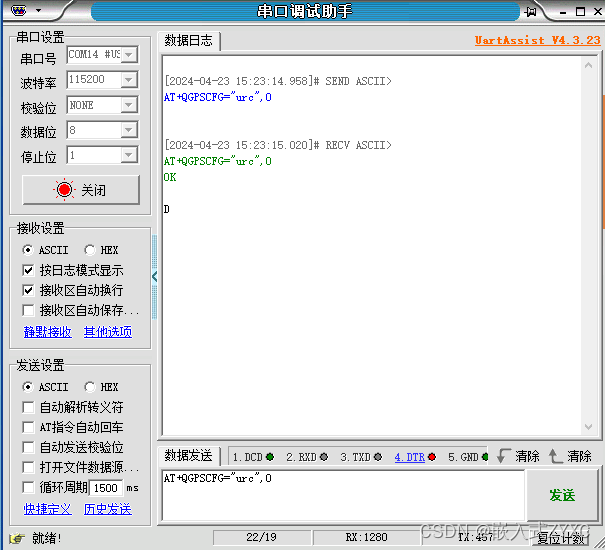Expand the 校验位 NONE dropdown
The height and width of the screenshot is (550, 605).
point(129,105)
